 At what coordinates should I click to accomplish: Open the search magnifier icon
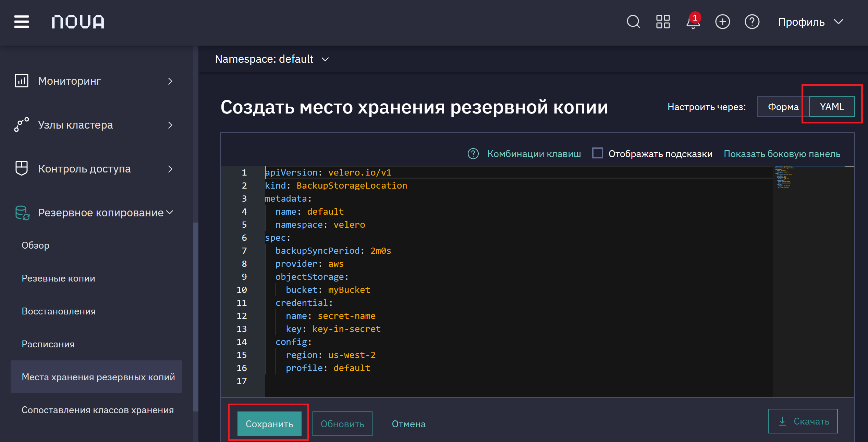[x=633, y=22]
